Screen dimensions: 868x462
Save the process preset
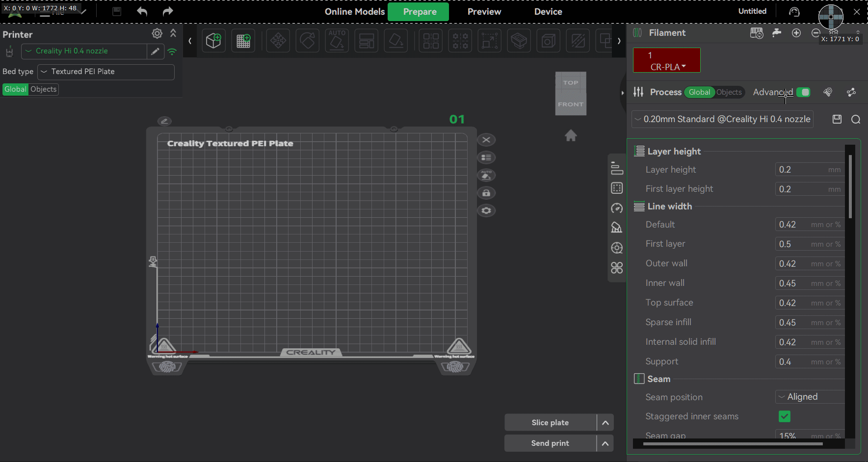pyautogui.click(x=837, y=119)
